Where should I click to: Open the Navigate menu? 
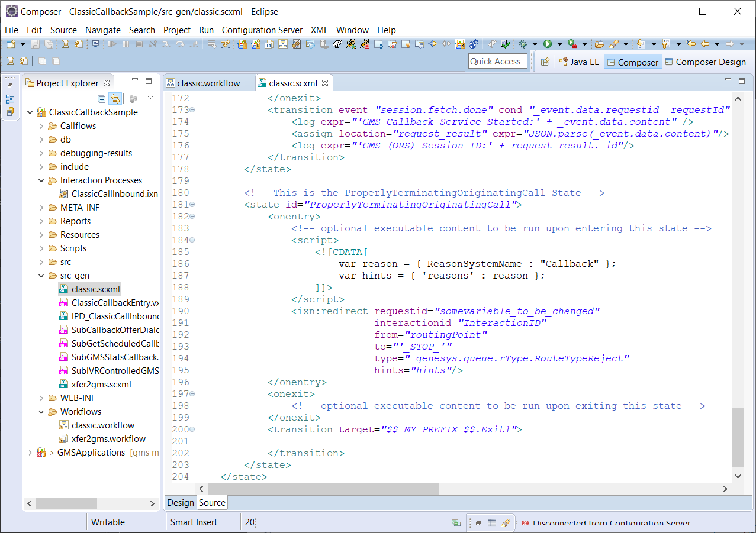(102, 30)
